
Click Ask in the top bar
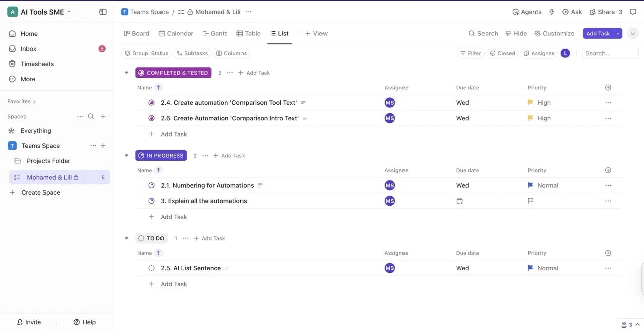[572, 12]
